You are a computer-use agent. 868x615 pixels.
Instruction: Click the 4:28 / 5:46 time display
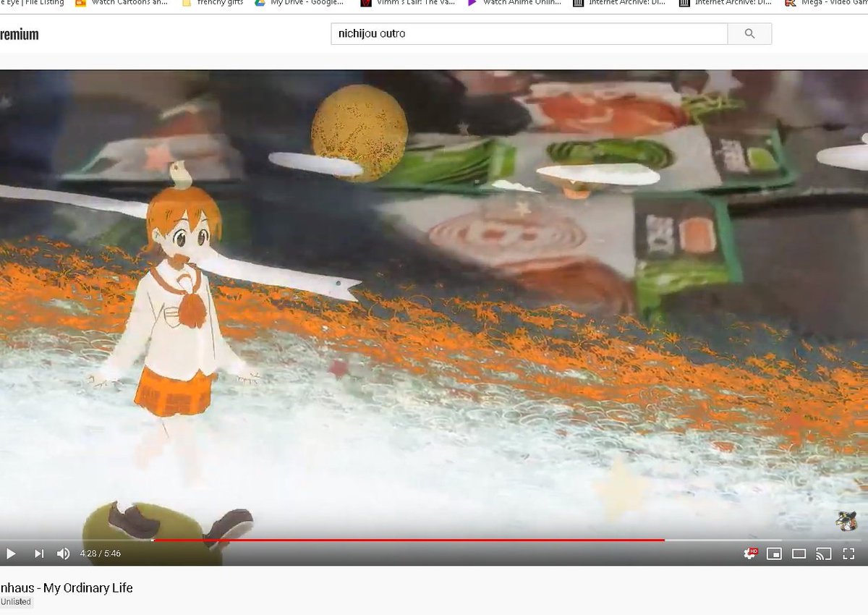point(101,553)
